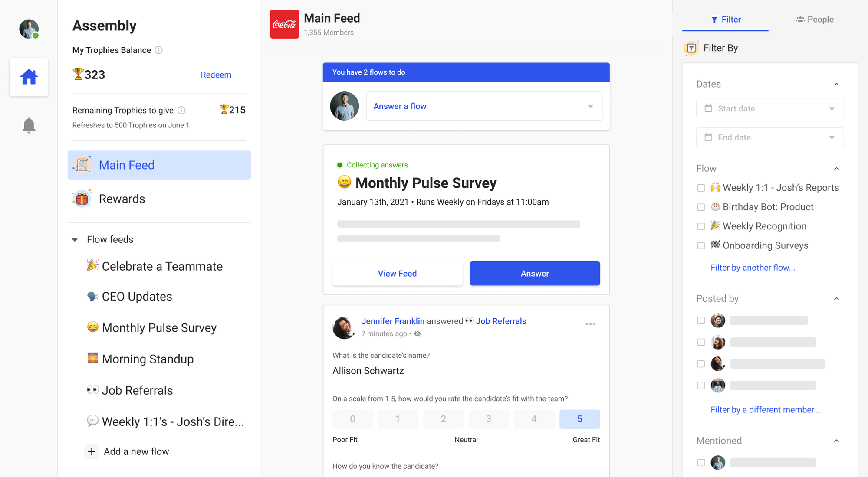Click the Answer button for Monthly Pulse Survey
The width and height of the screenshot is (868, 477).
coord(534,273)
